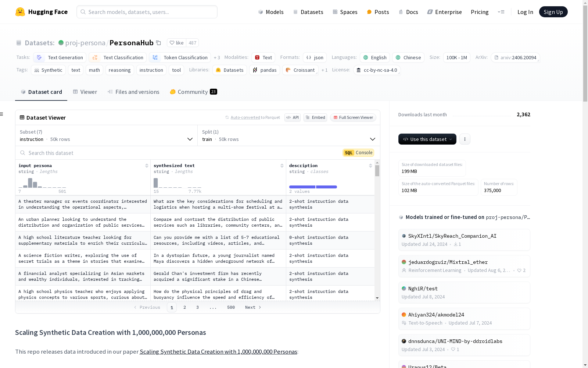
Task: Click the pandas library tag
Action: [265, 70]
